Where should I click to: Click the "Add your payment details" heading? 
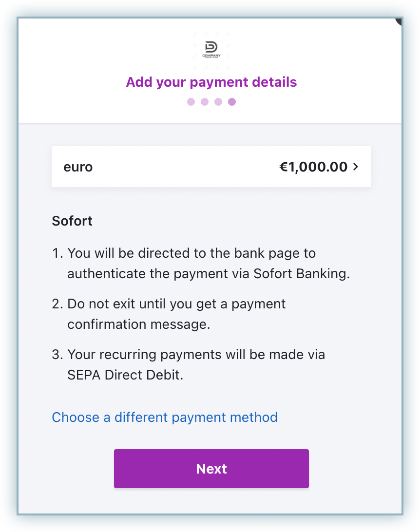coord(211,82)
